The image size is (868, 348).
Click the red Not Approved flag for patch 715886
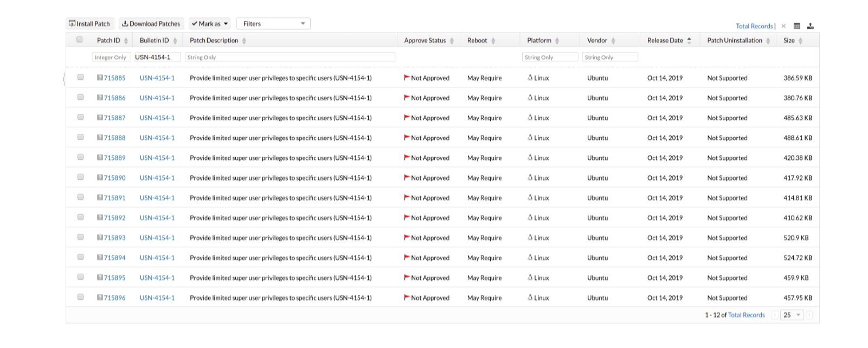(x=407, y=98)
